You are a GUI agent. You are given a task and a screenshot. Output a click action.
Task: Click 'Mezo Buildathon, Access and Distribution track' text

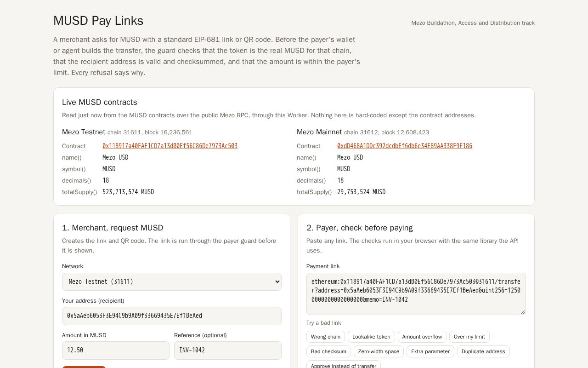473,23
